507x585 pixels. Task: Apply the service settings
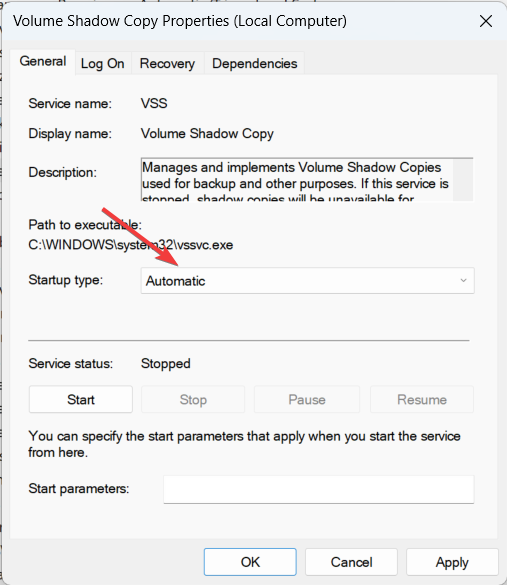452,562
